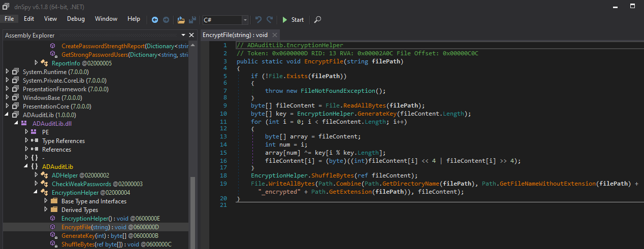This screenshot has width=644, height=249.
Task: Click the Derived Types folder icon
Action: click(x=54, y=209)
